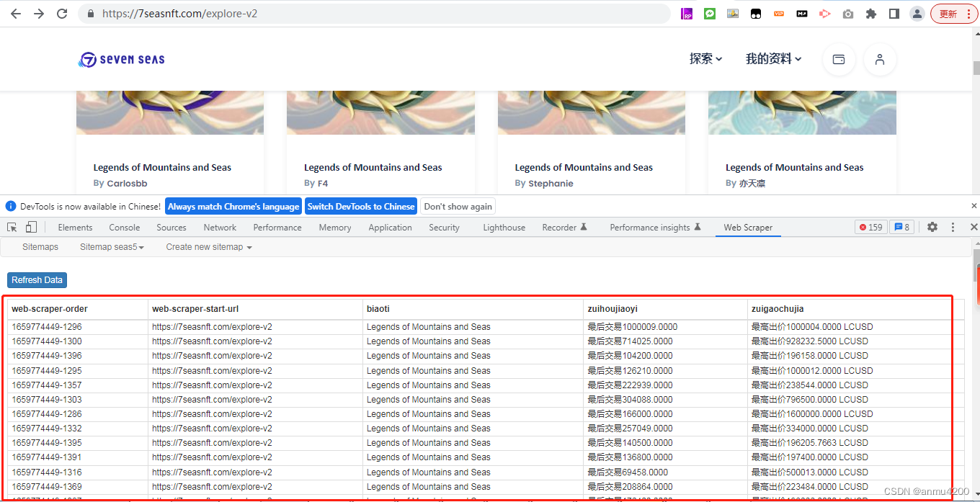This screenshot has height=502, width=980.
Task: Click the web-scraper-order column header
Action: 78,309
